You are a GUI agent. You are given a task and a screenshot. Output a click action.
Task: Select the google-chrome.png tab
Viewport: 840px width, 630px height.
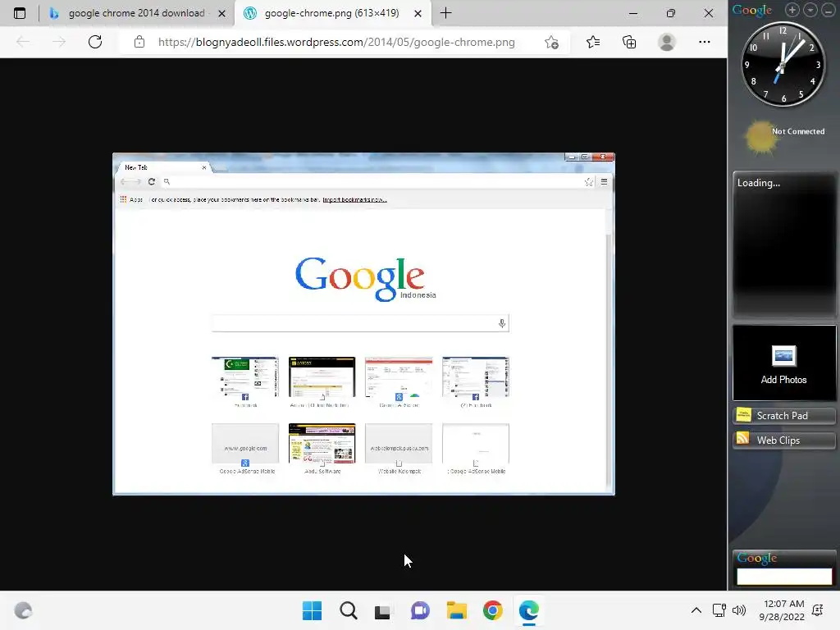pos(331,13)
